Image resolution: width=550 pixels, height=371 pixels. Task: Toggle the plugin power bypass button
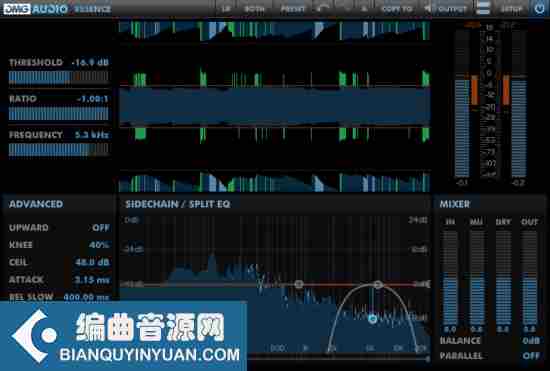(540, 8)
